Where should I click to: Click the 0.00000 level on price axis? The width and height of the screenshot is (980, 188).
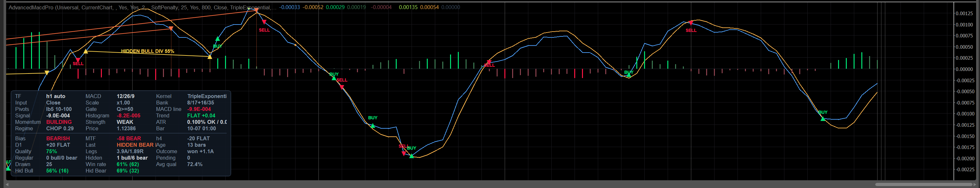point(964,69)
